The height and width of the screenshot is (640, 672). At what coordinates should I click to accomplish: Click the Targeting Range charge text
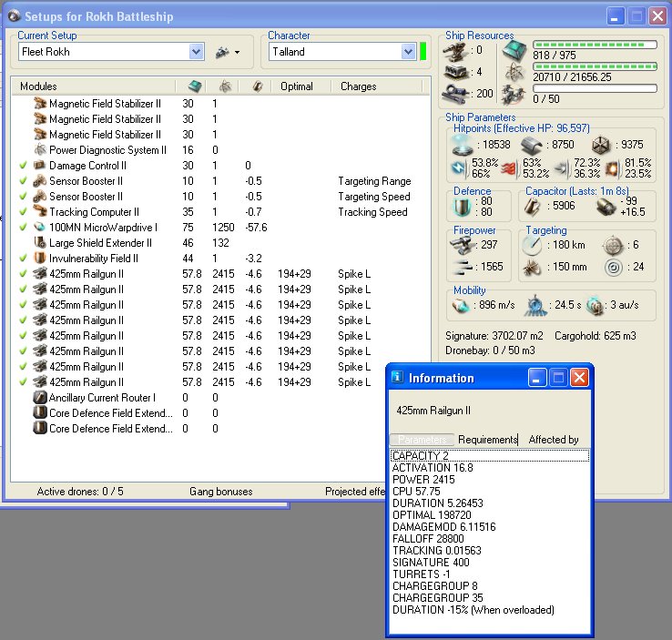[x=374, y=181]
